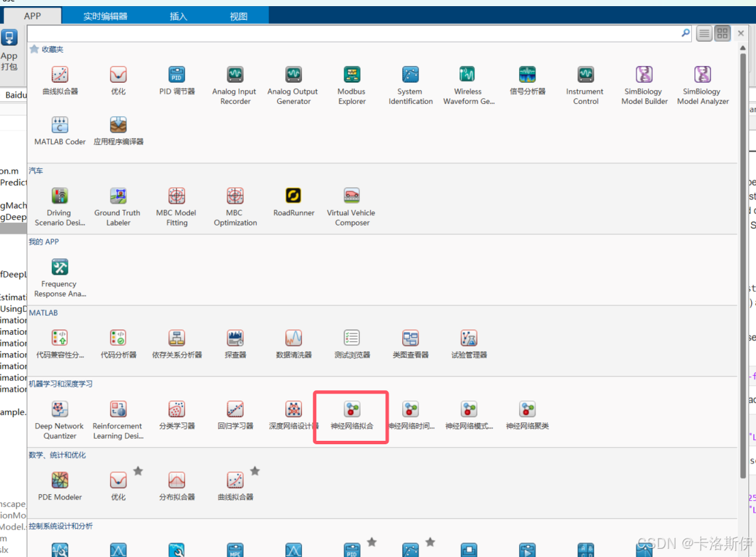
Task: Click the App 打包 button
Action: 9,51
